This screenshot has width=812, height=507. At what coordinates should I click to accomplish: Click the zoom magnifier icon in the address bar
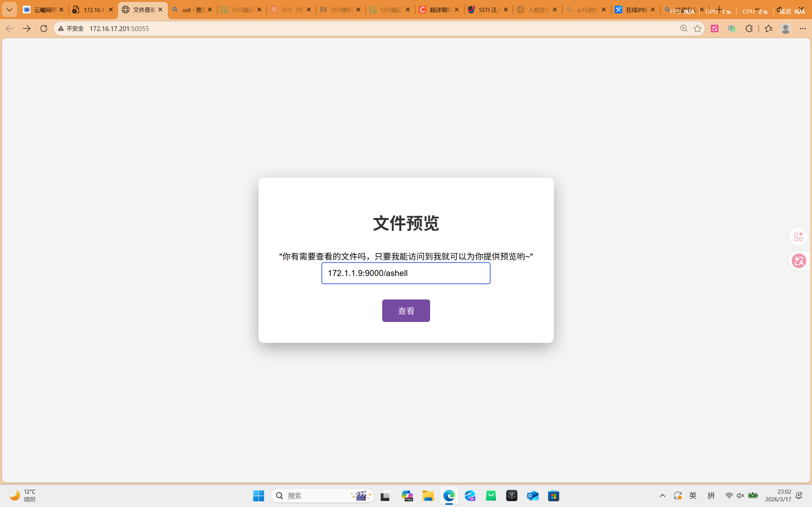point(684,29)
